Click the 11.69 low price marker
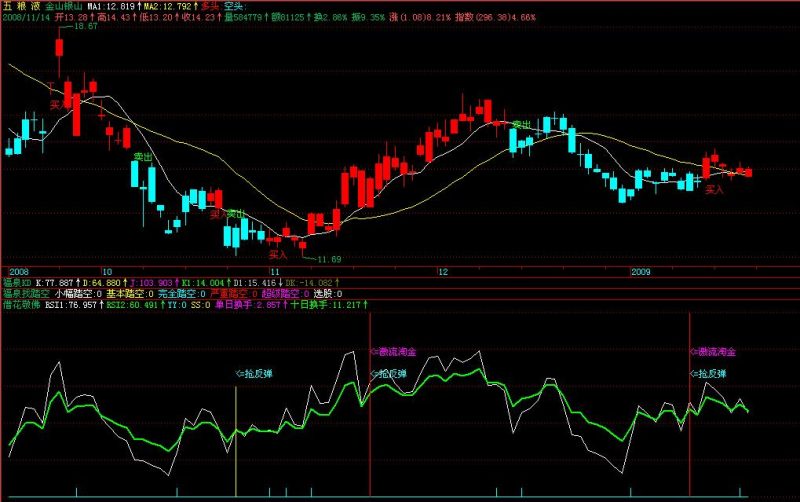Viewport: 800px width, 502px height. [x=329, y=259]
